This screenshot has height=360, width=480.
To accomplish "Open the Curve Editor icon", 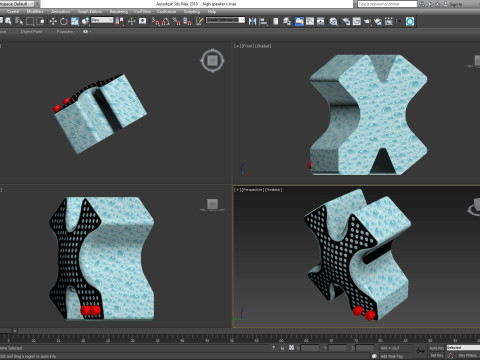I will pyautogui.click(x=310, y=22).
